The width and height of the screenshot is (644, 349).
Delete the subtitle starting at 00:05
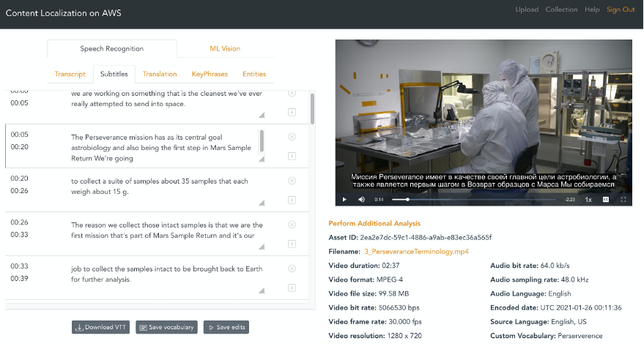(292, 137)
